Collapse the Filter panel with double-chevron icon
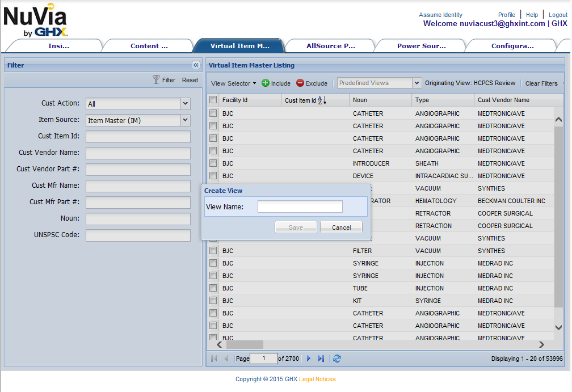Viewport: 572px width, 392px height. click(196, 65)
